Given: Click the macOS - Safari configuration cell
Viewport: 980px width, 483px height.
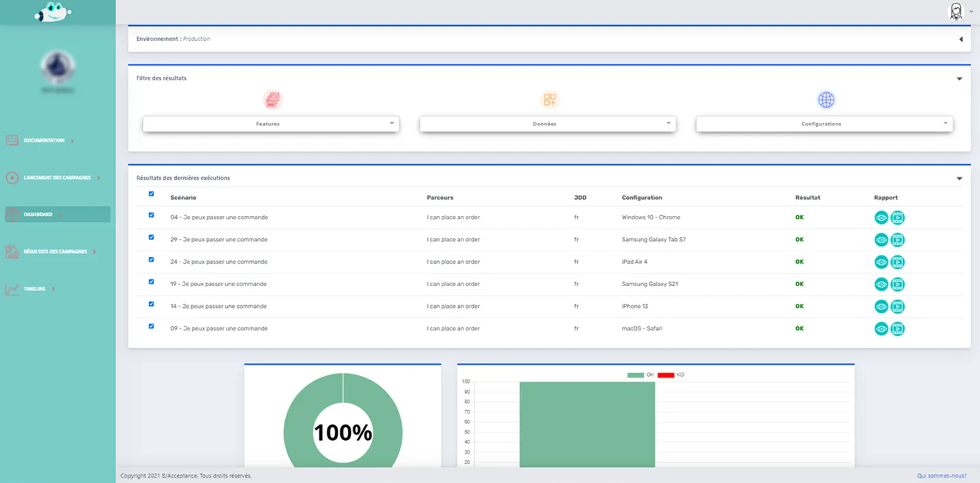Looking at the screenshot, I should [x=642, y=328].
